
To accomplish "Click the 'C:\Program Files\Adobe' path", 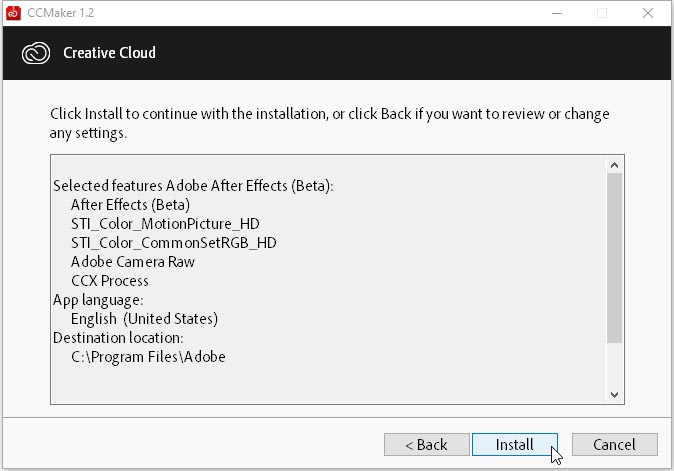I will pyautogui.click(x=148, y=357).
